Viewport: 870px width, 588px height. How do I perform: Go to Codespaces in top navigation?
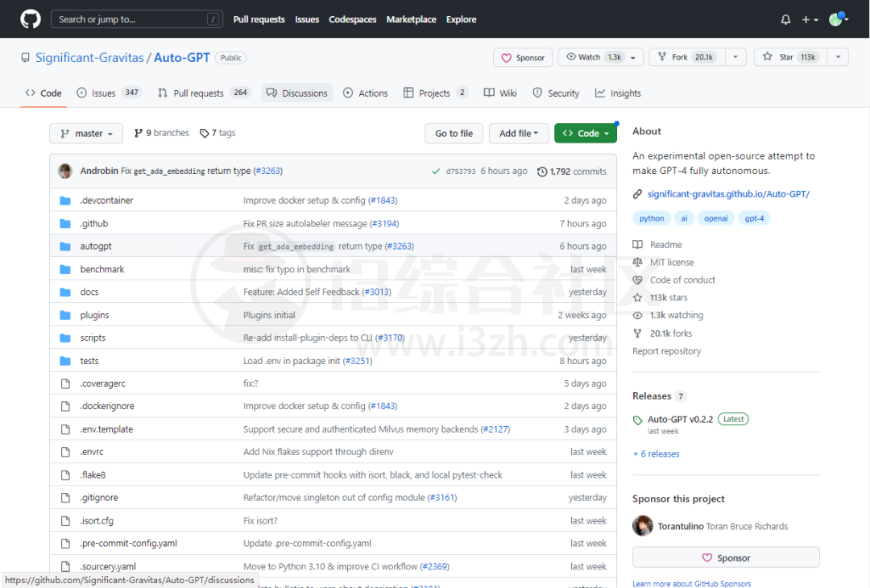click(352, 19)
